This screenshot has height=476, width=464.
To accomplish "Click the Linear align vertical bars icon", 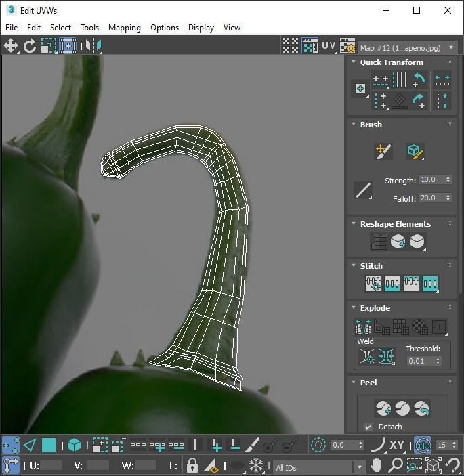I will [x=400, y=81].
